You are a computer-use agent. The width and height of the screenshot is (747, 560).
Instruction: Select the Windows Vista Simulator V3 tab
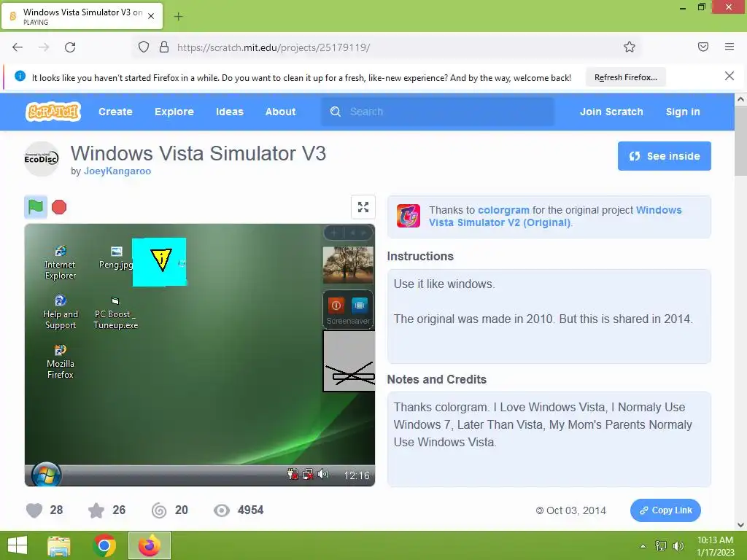pyautogui.click(x=82, y=16)
